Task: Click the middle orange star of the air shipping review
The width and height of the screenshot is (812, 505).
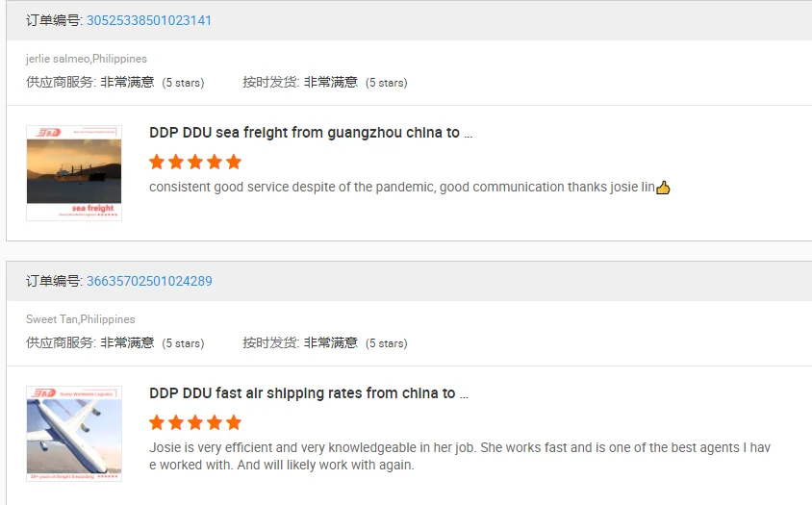Action: click(195, 422)
